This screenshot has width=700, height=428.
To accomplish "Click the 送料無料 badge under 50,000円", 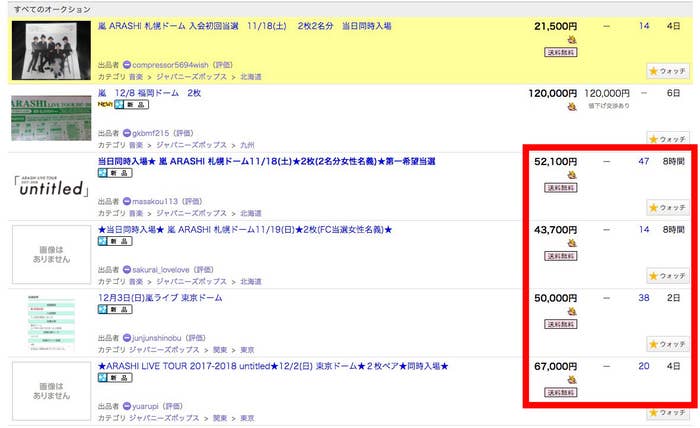I will 560,324.
